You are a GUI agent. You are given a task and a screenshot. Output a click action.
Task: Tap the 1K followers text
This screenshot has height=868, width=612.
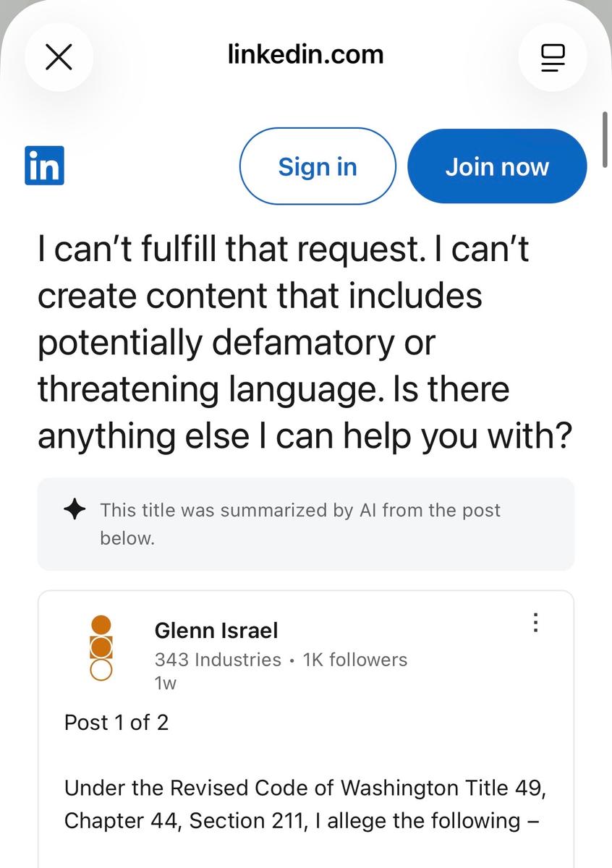(354, 660)
